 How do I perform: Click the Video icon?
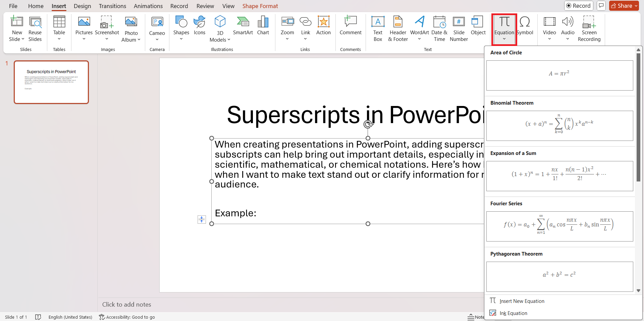pyautogui.click(x=549, y=21)
